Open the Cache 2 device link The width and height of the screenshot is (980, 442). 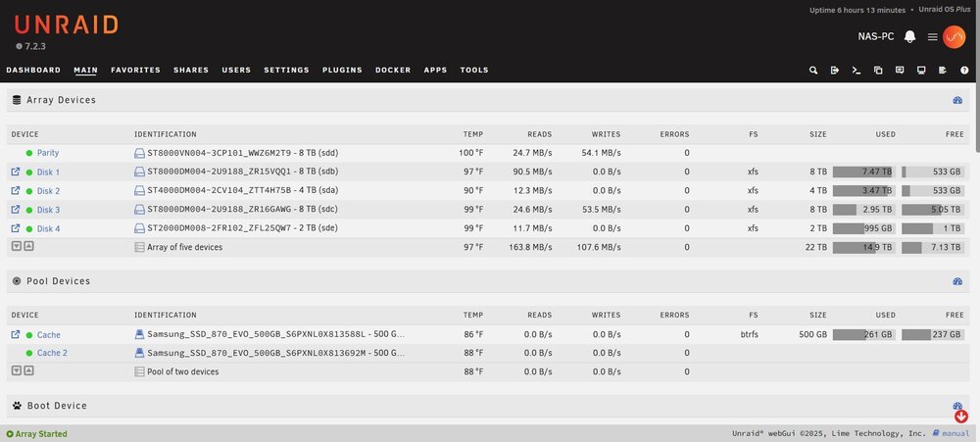tap(52, 353)
